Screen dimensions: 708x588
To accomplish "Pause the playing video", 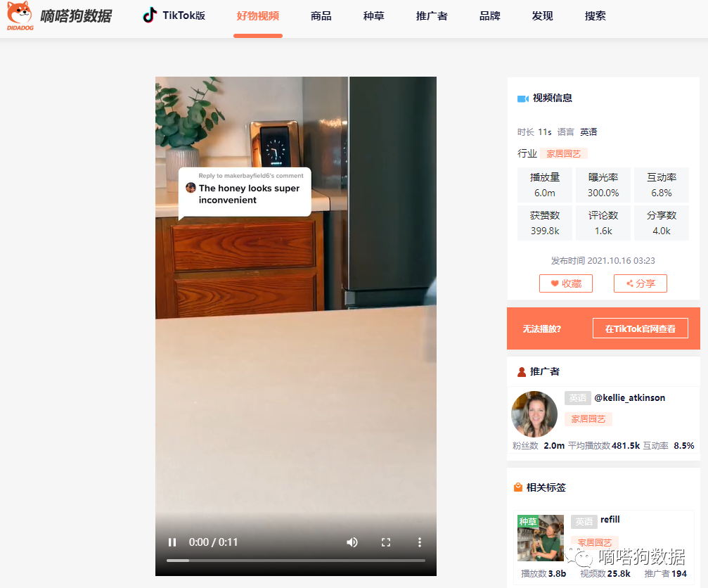I will point(172,542).
